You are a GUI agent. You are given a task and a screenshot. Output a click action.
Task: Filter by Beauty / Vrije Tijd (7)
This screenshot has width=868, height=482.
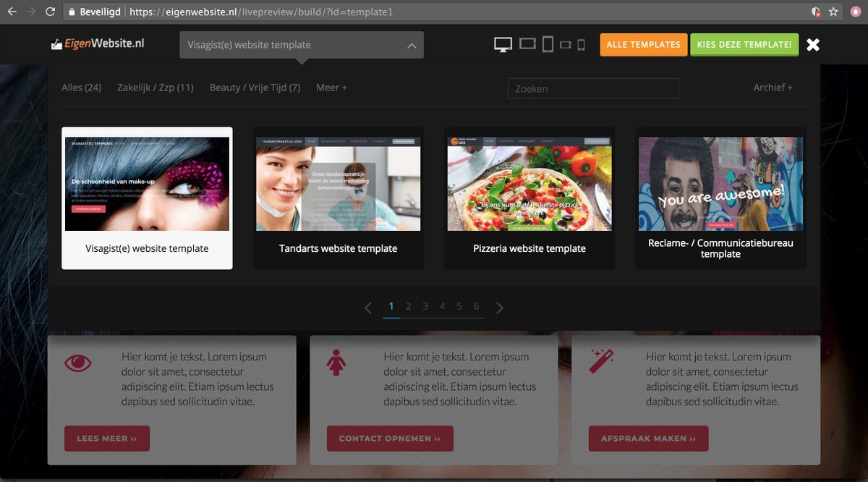tap(255, 88)
